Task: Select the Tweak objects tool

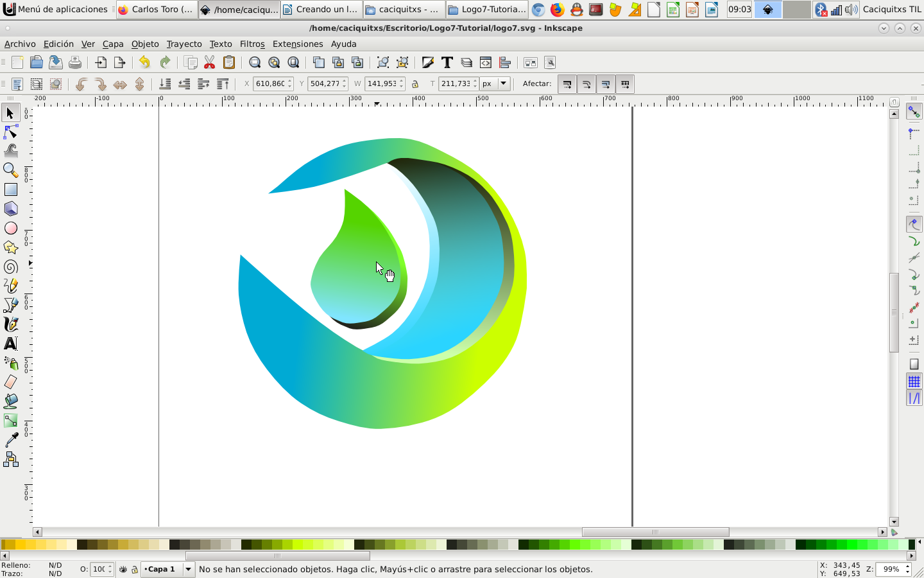Action: click(11, 151)
